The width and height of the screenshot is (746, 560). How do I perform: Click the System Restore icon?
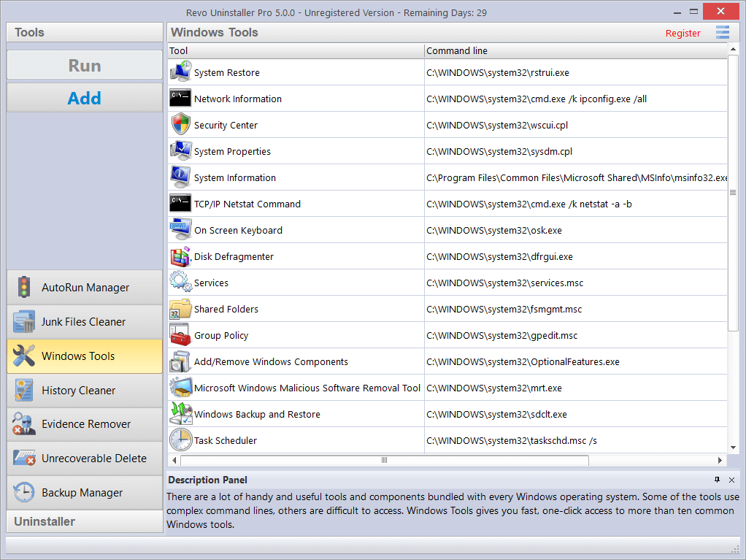click(181, 72)
